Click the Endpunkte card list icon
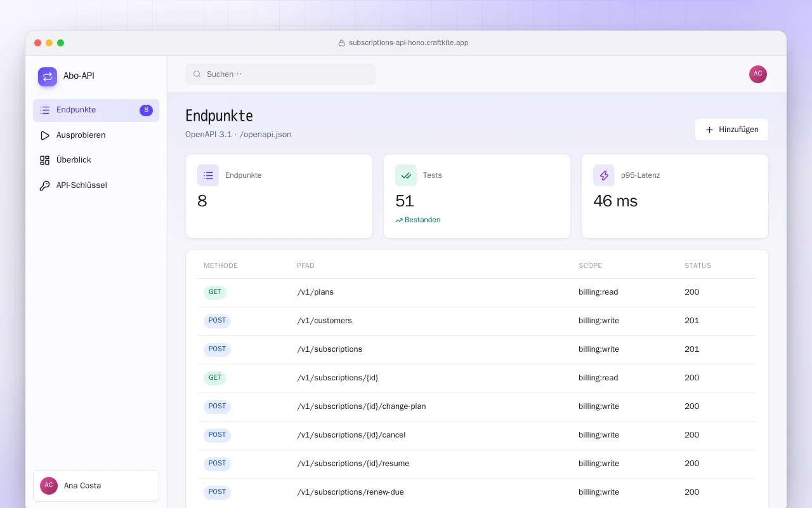This screenshot has height=508, width=812. pyautogui.click(x=208, y=175)
